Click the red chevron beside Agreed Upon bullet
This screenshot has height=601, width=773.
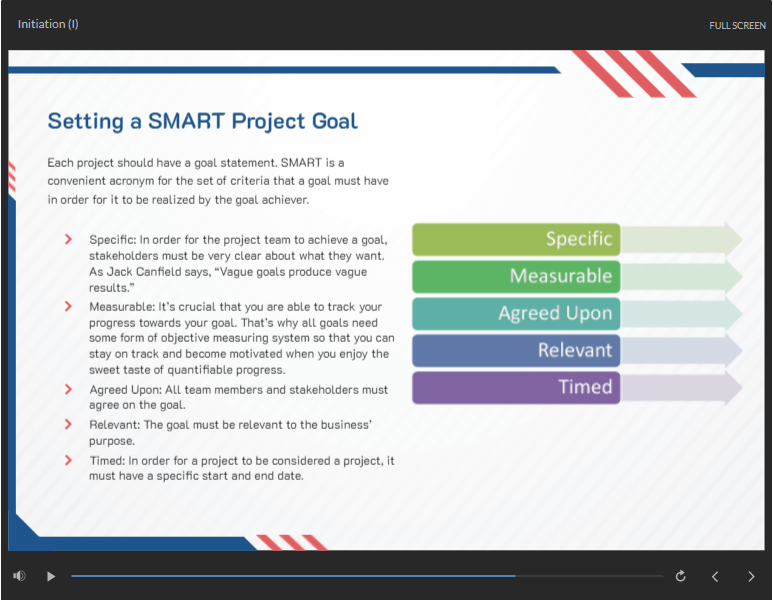click(x=69, y=389)
